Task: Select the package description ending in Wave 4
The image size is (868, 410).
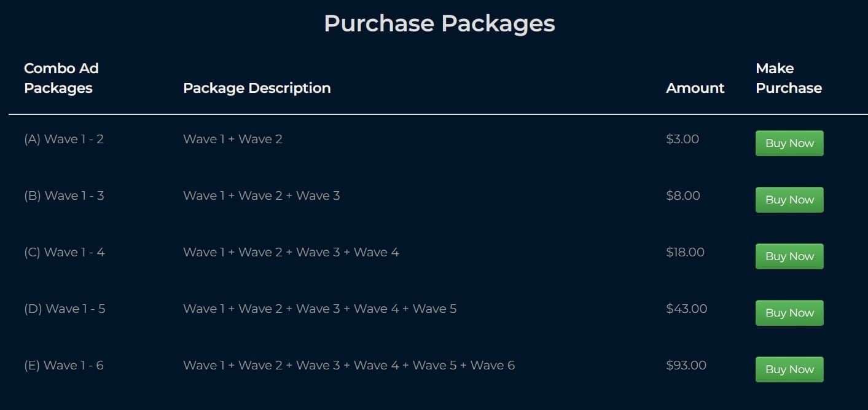Action: [x=291, y=252]
